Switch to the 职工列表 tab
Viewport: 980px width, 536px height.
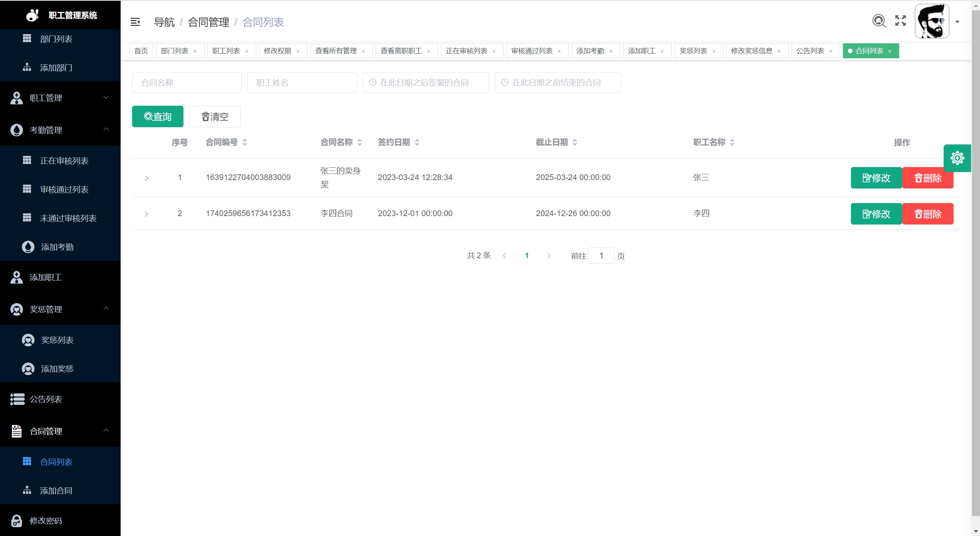click(226, 51)
